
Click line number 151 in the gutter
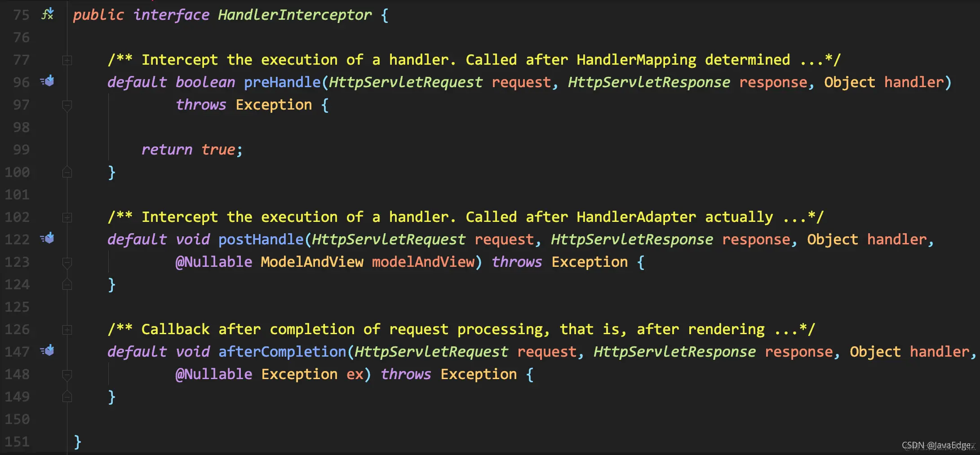[x=17, y=442]
